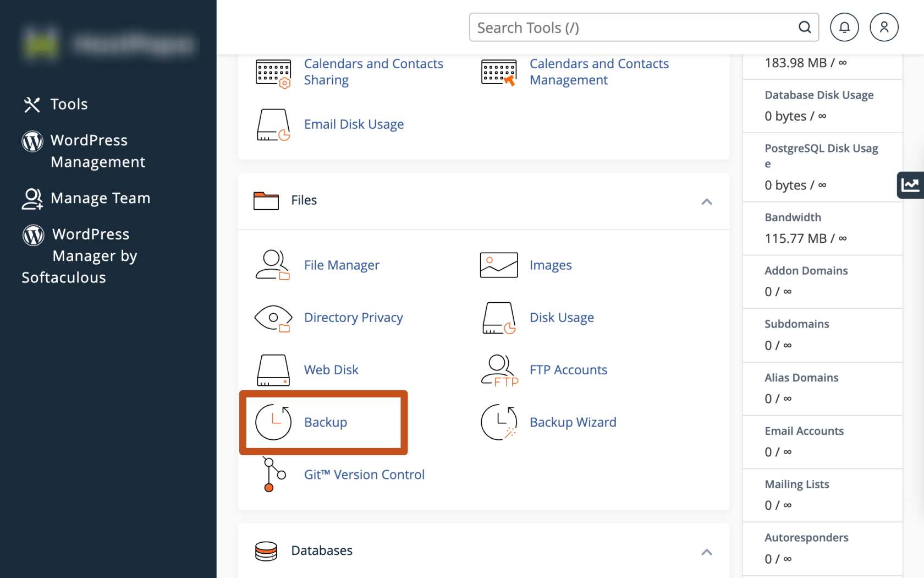924x578 pixels.
Task: Open Git Version Control
Action: pyautogui.click(x=364, y=474)
